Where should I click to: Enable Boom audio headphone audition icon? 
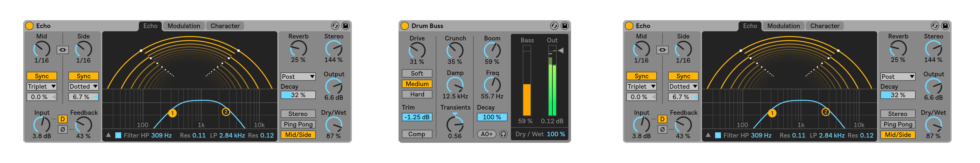coord(503,134)
